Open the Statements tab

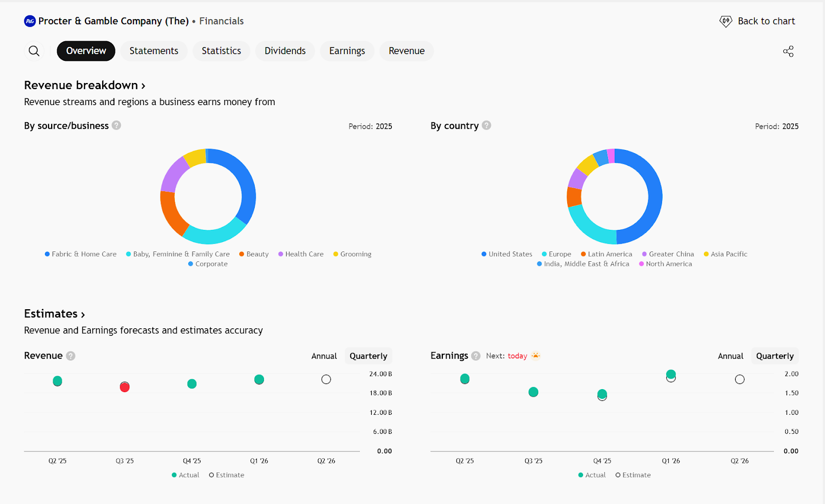point(154,51)
